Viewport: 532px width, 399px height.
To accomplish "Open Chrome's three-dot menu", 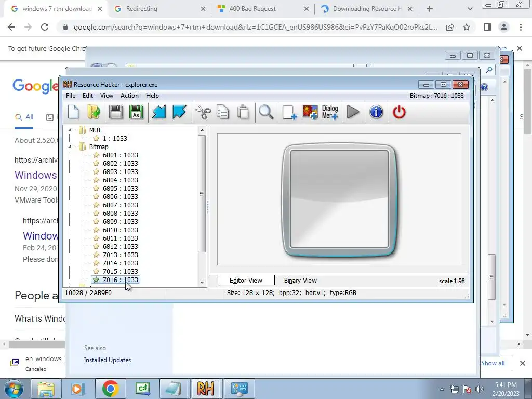I will (521, 27).
